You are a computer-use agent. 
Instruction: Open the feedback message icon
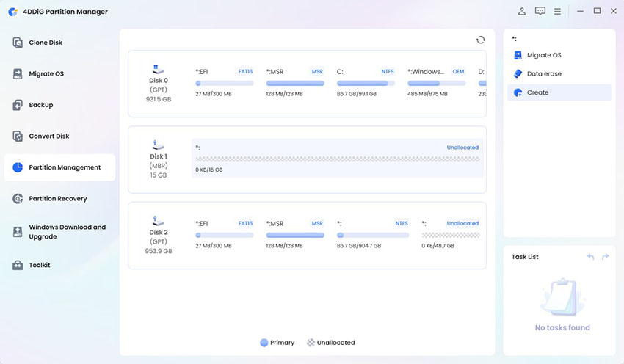click(x=540, y=11)
